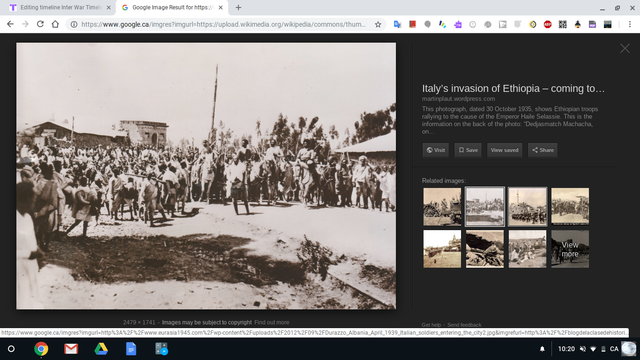Click the user avatar in system tray
640x360 pixels.
pyautogui.click(x=629, y=349)
